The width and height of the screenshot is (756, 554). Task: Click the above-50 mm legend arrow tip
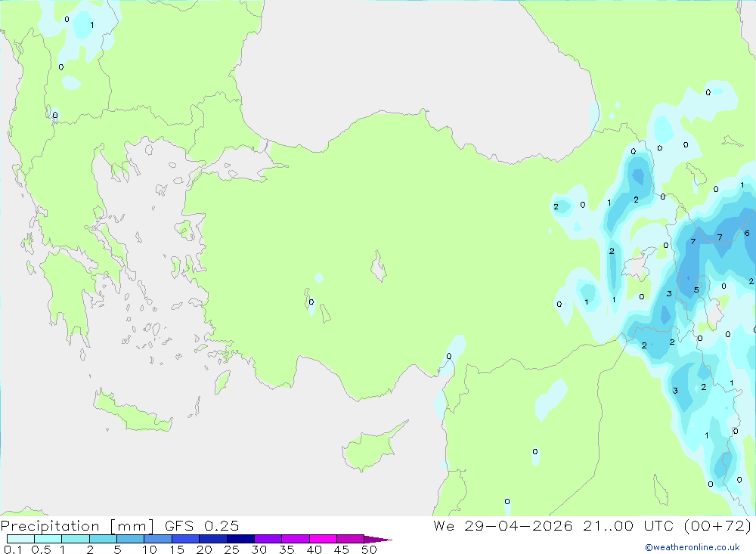click(x=378, y=540)
